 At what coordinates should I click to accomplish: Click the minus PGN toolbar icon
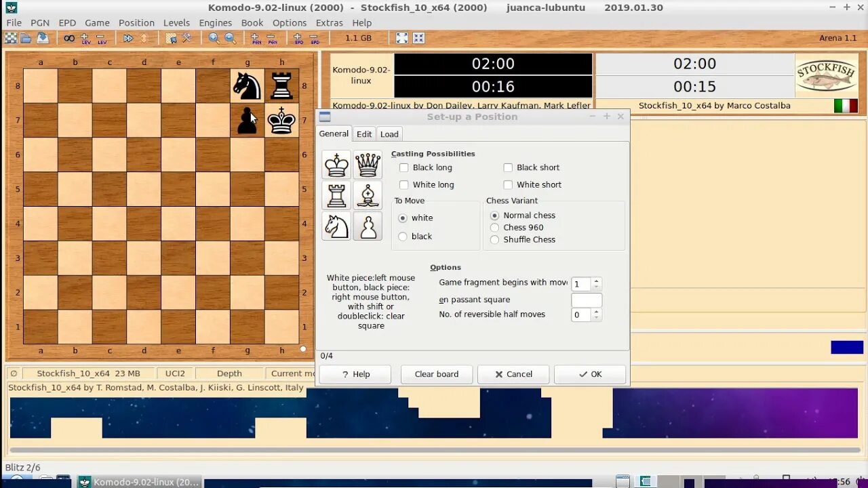point(272,38)
